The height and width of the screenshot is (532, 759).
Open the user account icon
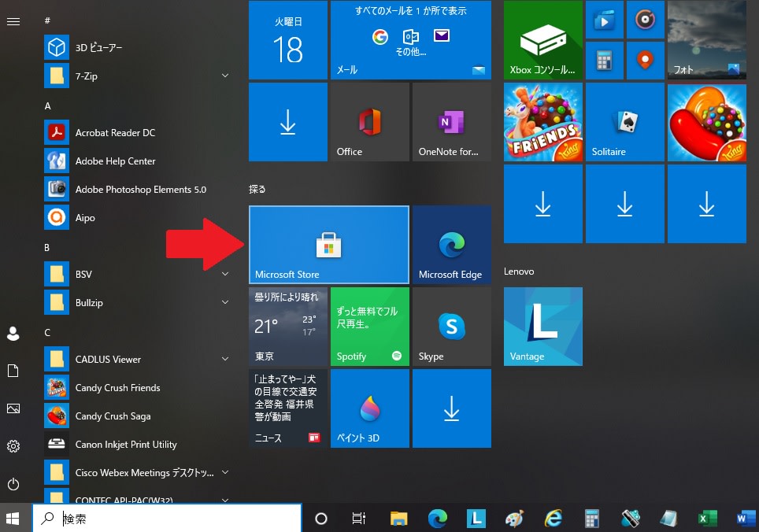tap(13, 333)
